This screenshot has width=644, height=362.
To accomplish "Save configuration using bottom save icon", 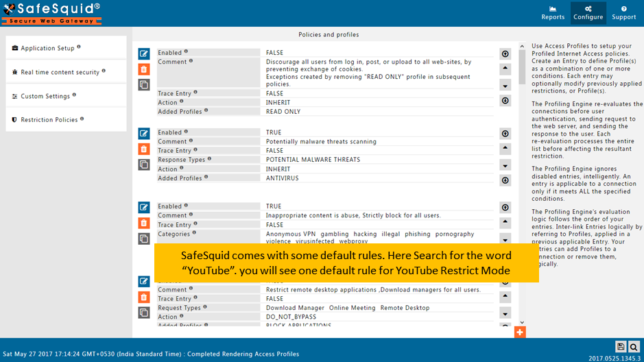I will point(621,347).
